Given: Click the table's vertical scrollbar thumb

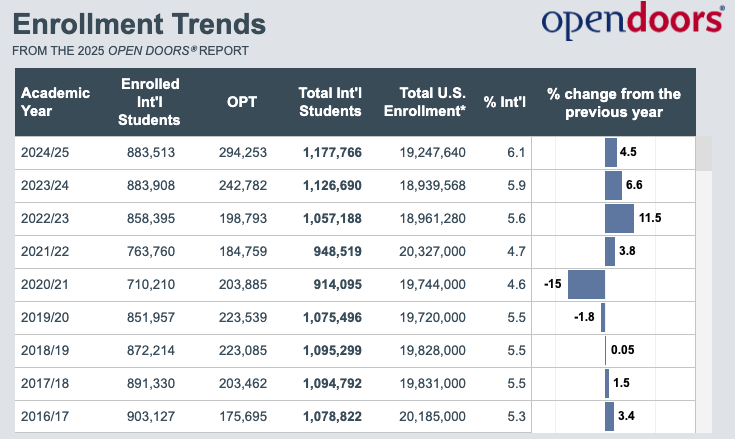Looking at the screenshot, I should (704, 153).
